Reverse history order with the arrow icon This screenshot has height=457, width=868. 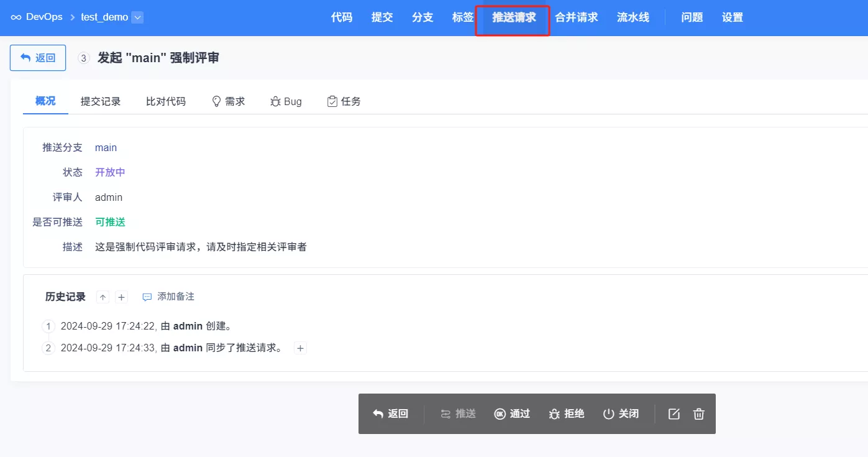(x=103, y=297)
